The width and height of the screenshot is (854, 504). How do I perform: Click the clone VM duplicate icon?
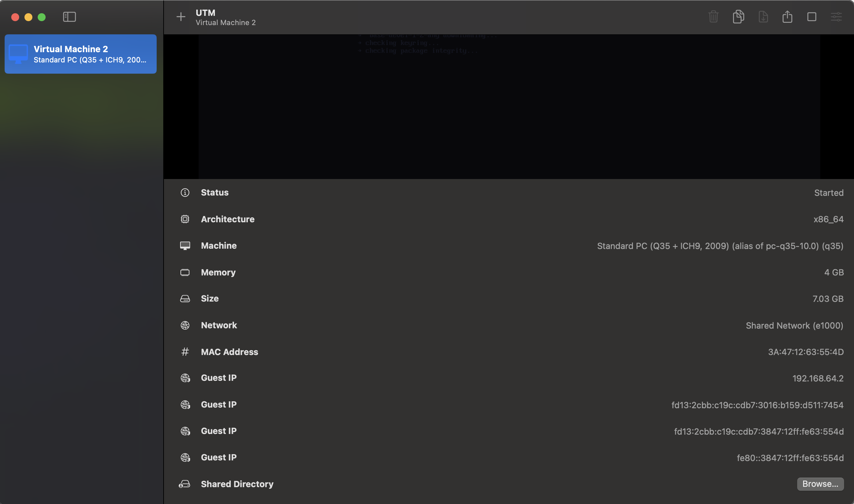[x=738, y=17]
